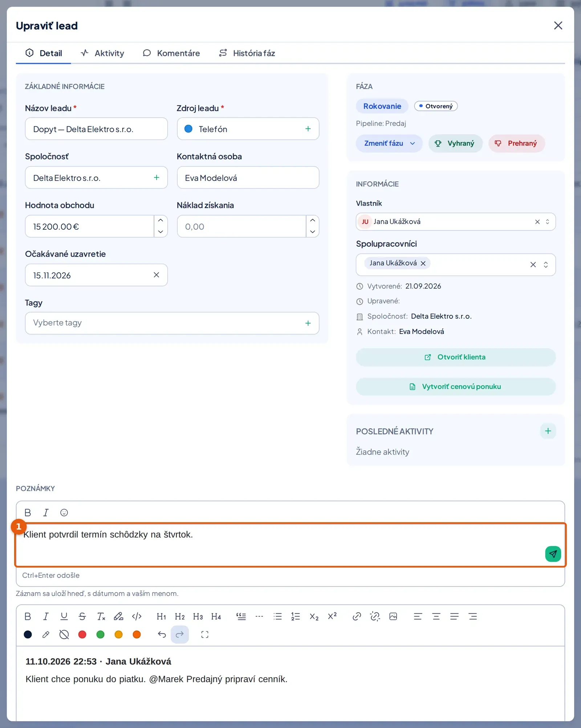Open Komentáre tab

(x=171, y=53)
